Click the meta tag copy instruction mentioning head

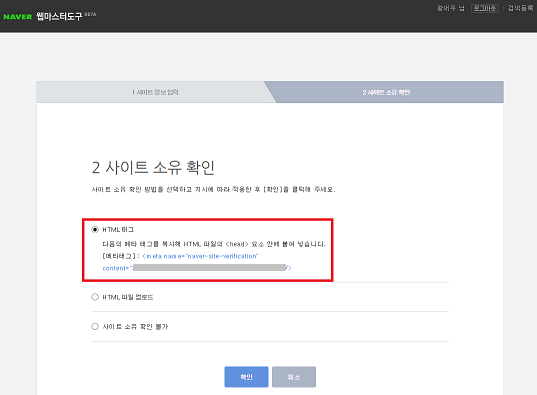[214, 244]
